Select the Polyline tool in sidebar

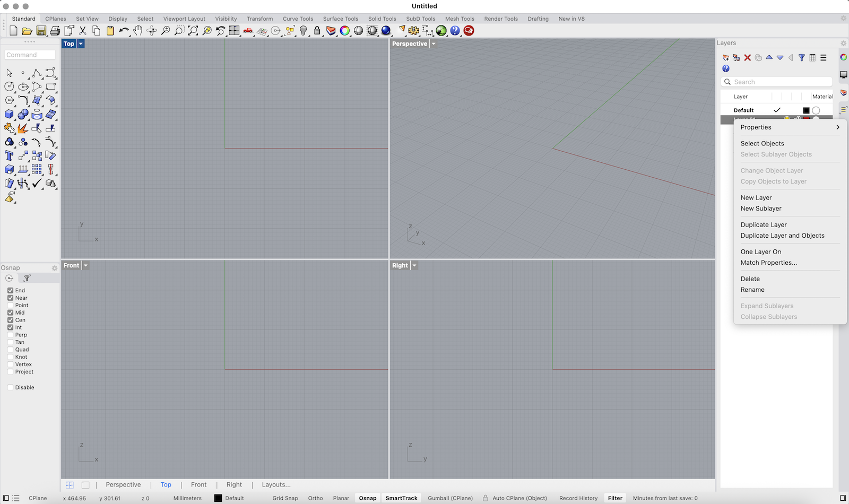[x=37, y=73]
